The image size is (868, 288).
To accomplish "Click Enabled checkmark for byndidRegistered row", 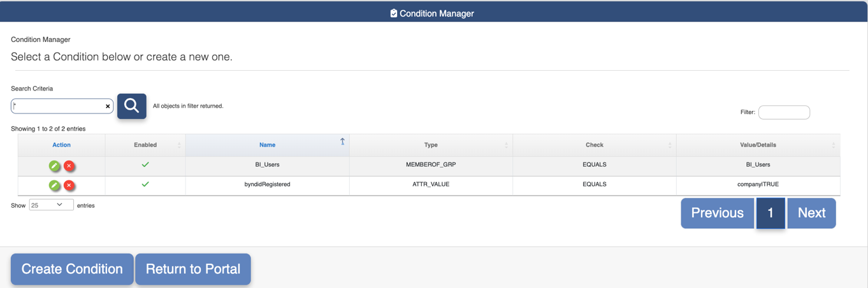I will click(145, 184).
